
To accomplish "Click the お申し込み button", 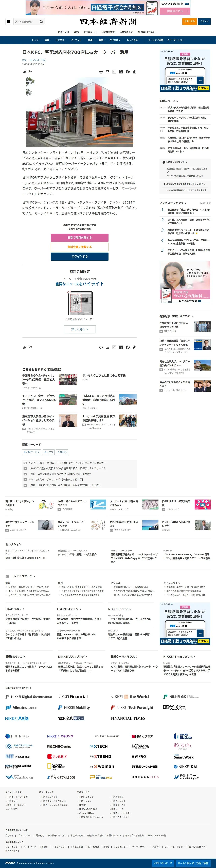I will [x=189, y=21].
